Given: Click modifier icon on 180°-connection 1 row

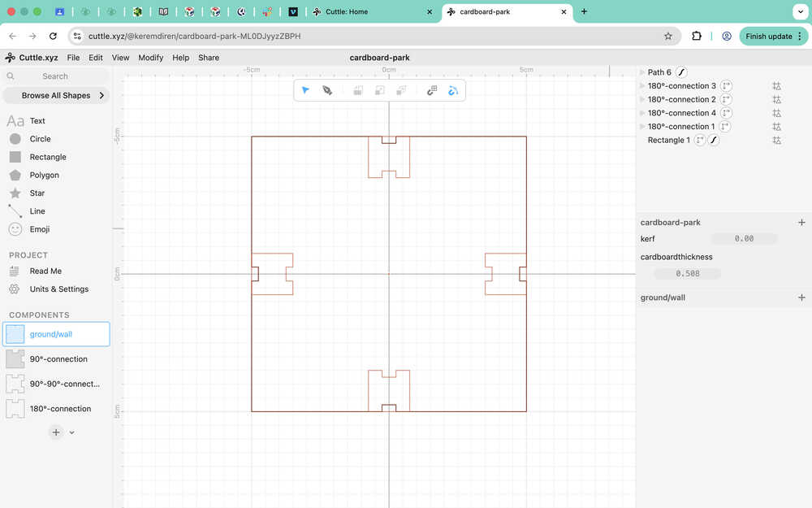Looking at the screenshot, I should click(x=777, y=127).
